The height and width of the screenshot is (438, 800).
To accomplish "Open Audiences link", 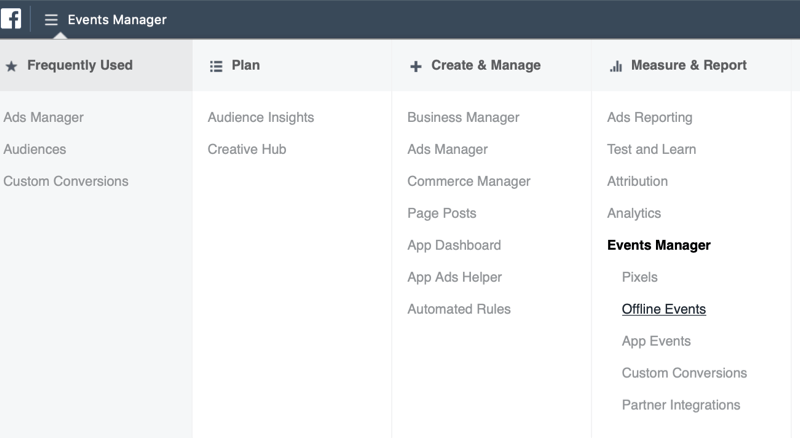I will tap(35, 149).
